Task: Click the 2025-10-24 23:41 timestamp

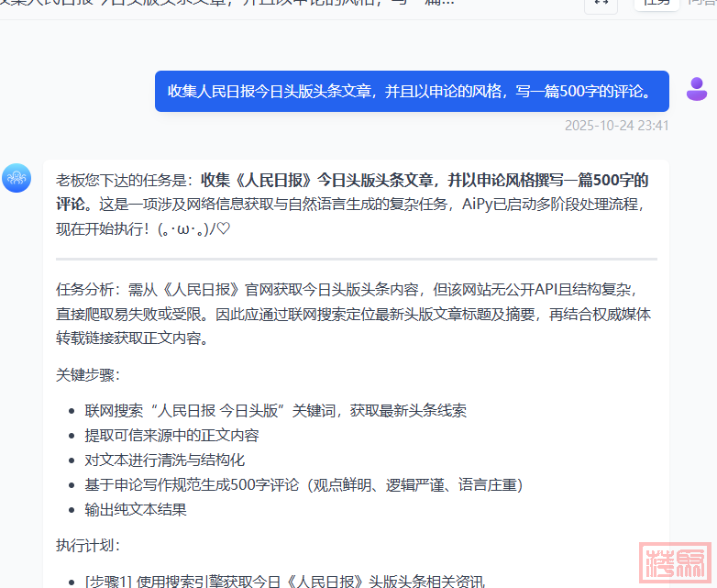Action: (x=616, y=126)
